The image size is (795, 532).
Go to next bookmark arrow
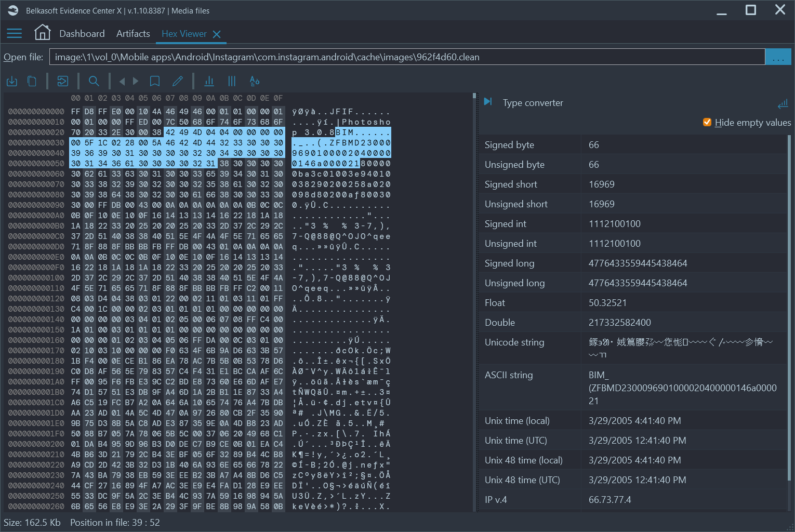pos(136,81)
